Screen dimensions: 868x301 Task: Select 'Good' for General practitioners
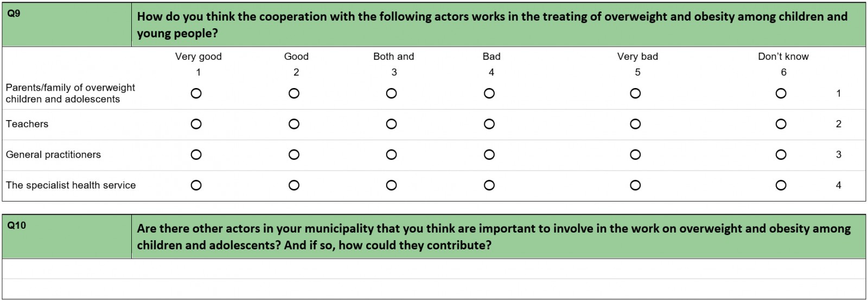tap(294, 155)
